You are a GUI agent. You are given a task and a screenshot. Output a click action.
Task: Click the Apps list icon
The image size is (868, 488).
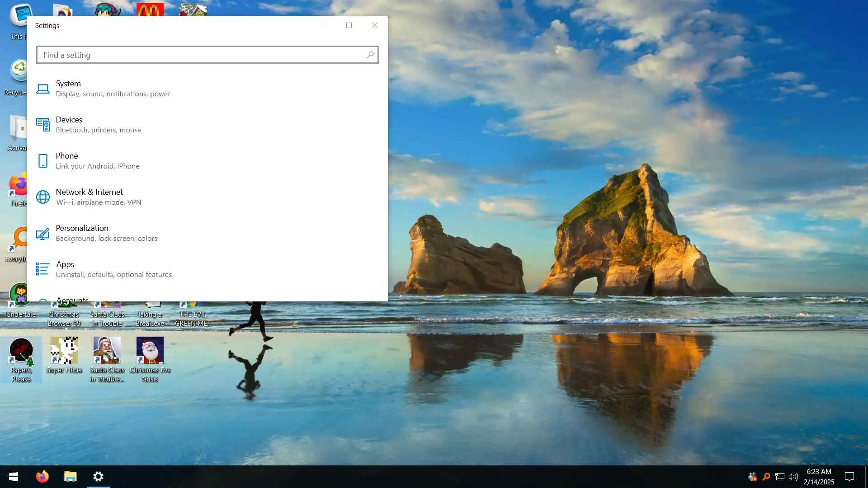[43, 269]
